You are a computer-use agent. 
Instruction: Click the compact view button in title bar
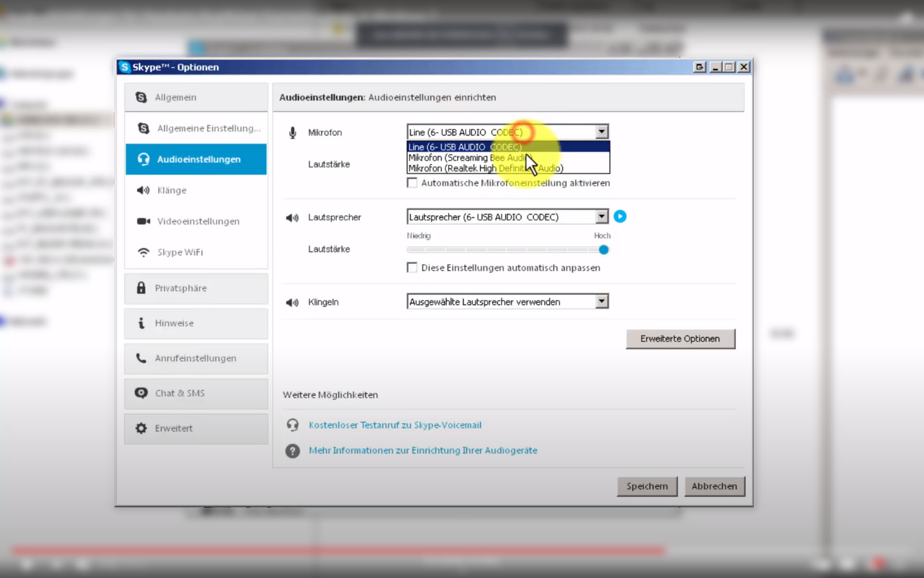pyautogui.click(x=700, y=67)
